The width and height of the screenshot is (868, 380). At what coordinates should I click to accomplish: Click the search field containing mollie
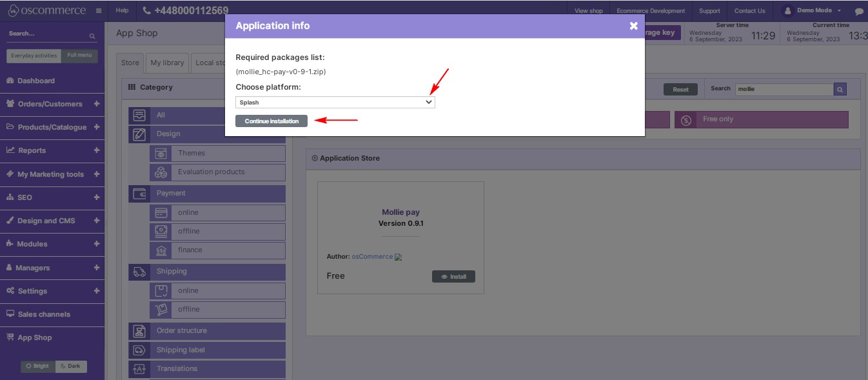(784, 89)
